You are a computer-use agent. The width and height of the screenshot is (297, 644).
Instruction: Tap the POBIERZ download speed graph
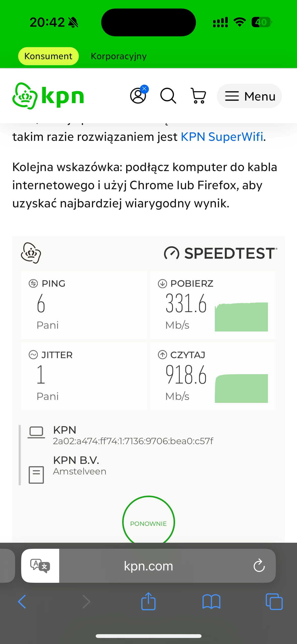(241, 317)
